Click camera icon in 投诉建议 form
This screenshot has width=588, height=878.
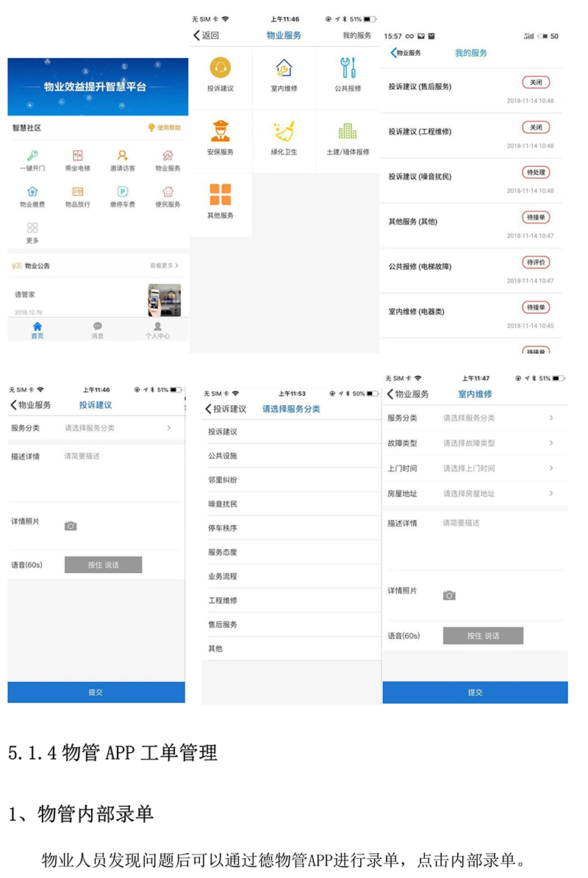[x=71, y=526]
